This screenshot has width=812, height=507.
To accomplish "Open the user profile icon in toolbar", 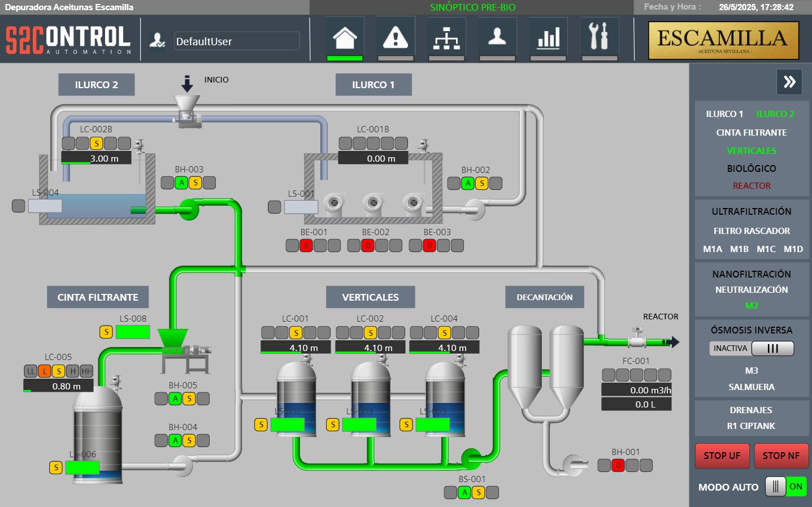I will pyautogui.click(x=497, y=38).
